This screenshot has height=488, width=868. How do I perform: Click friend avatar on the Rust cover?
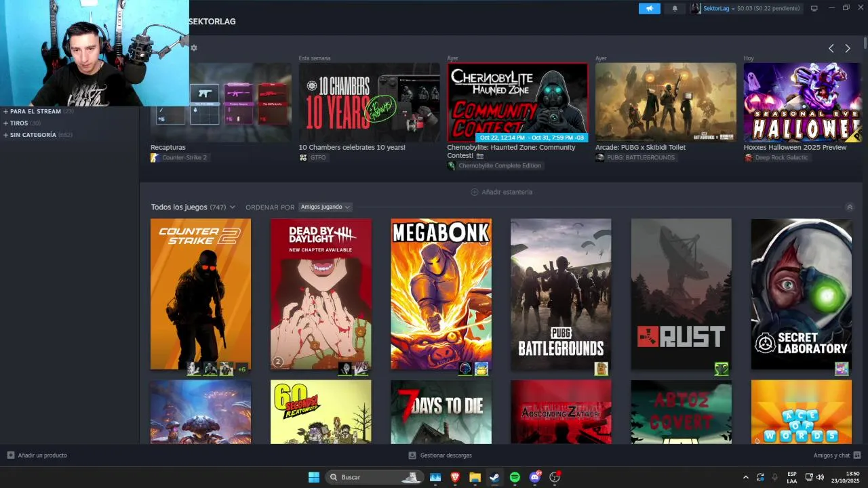pos(721,369)
